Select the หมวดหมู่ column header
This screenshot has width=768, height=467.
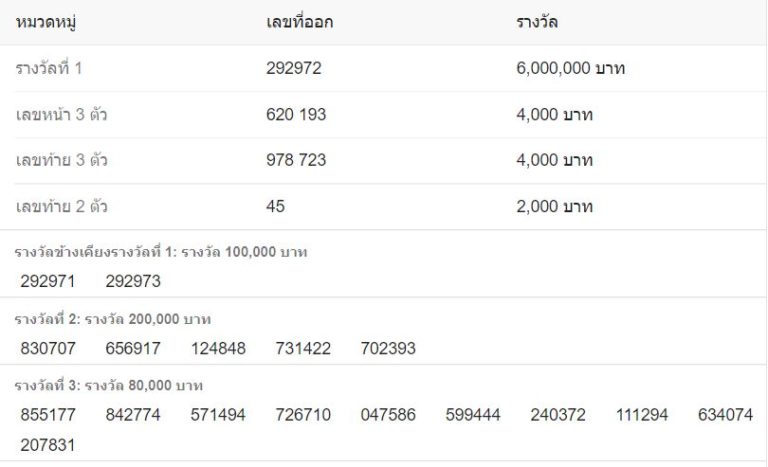tap(46, 22)
